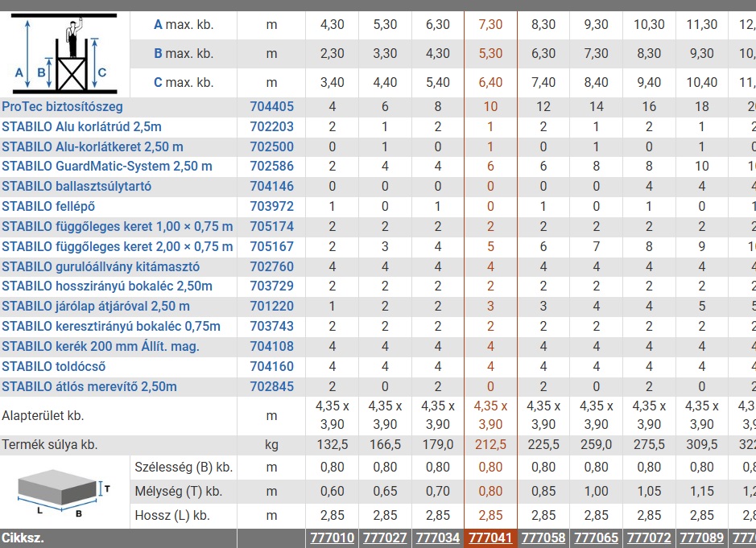This screenshot has width=756, height=548.
Task: Click the 'kg' unit cell
Action: coord(271,444)
